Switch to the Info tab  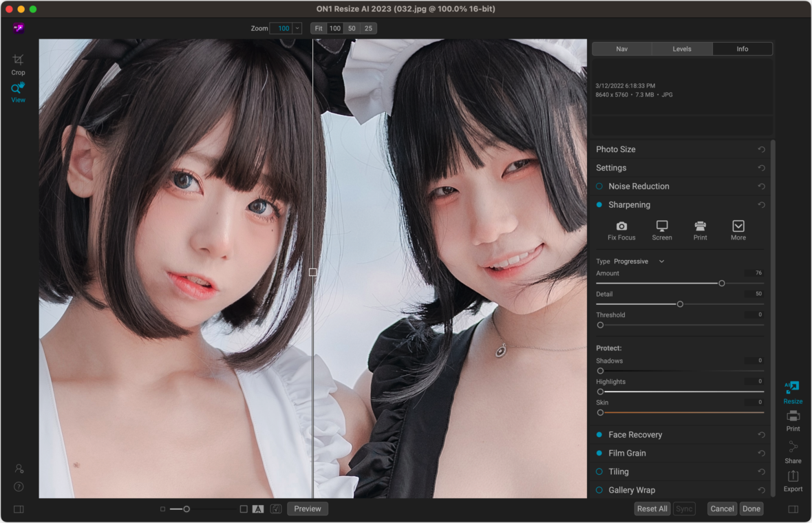tap(742, 49)
